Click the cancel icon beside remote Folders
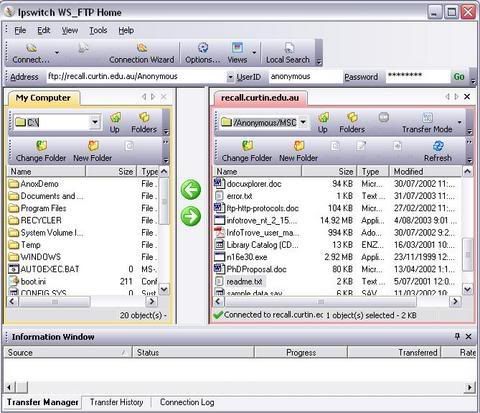 384,117
